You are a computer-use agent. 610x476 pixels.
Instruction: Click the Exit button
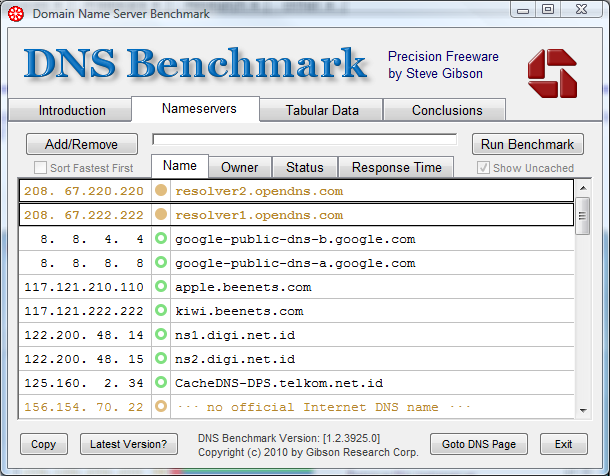(x=564, y=444)
